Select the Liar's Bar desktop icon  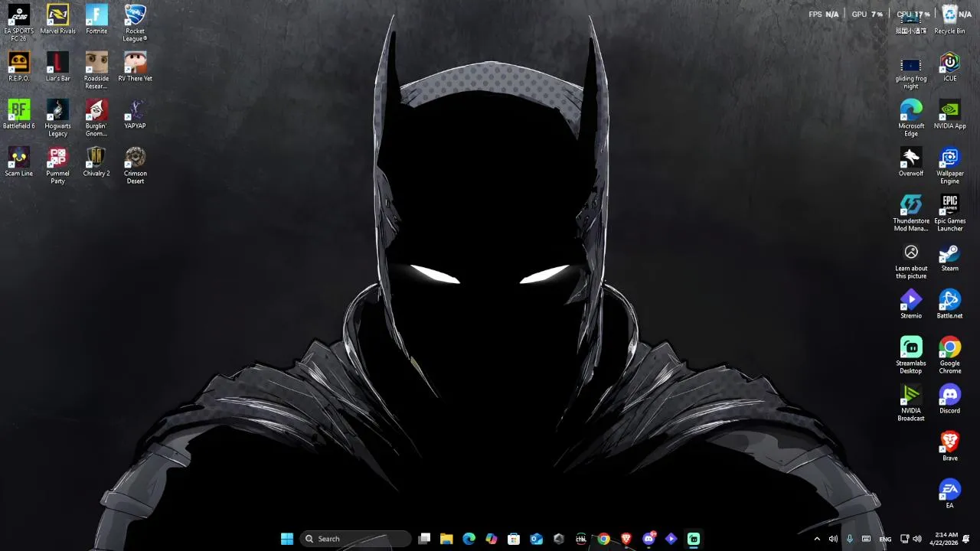[57, 67]
